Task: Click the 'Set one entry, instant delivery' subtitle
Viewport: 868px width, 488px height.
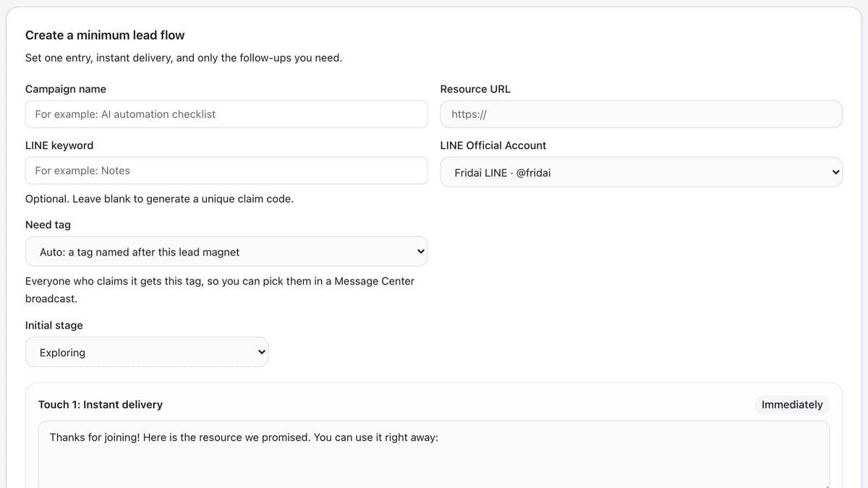Action: pos(184,58)
